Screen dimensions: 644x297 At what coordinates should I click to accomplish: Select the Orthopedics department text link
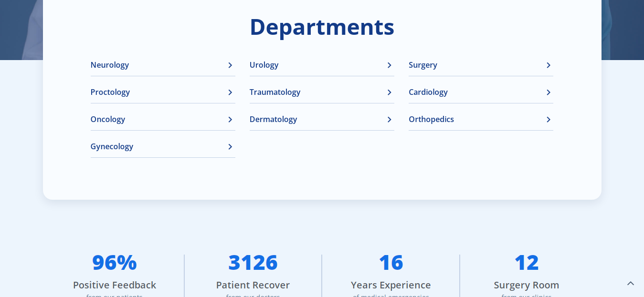tap(431, 119)
